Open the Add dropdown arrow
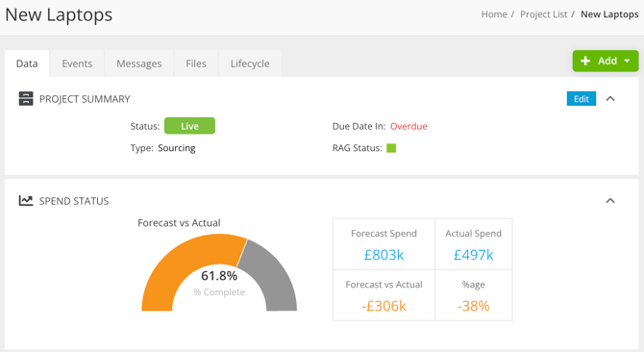This screenshot has height=352, width=644. [x=627, y=61]
